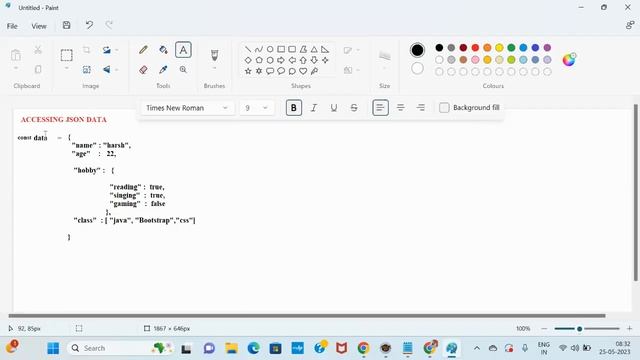This screenshot has width=640, height=360.
Task: Choose the Triangle shape
Action: click(x=314, y=49)
